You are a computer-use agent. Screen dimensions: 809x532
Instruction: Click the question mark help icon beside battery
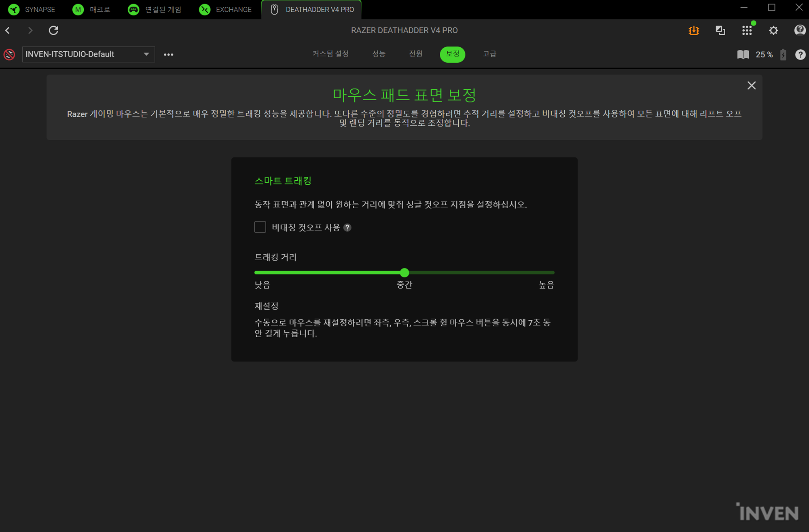pos(800,55)
